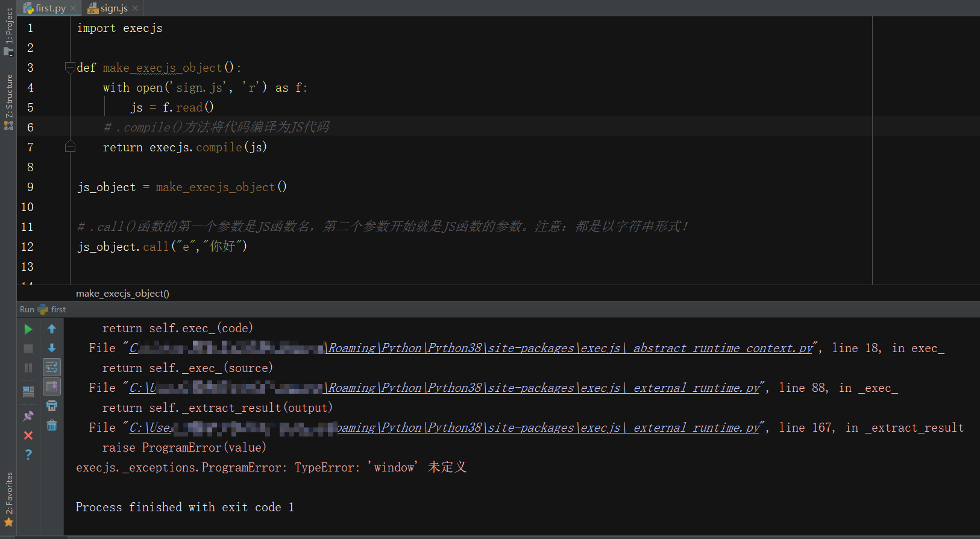Click the 'with open' statement on line 4
This screenshot has width=980, height=539.
205,88
